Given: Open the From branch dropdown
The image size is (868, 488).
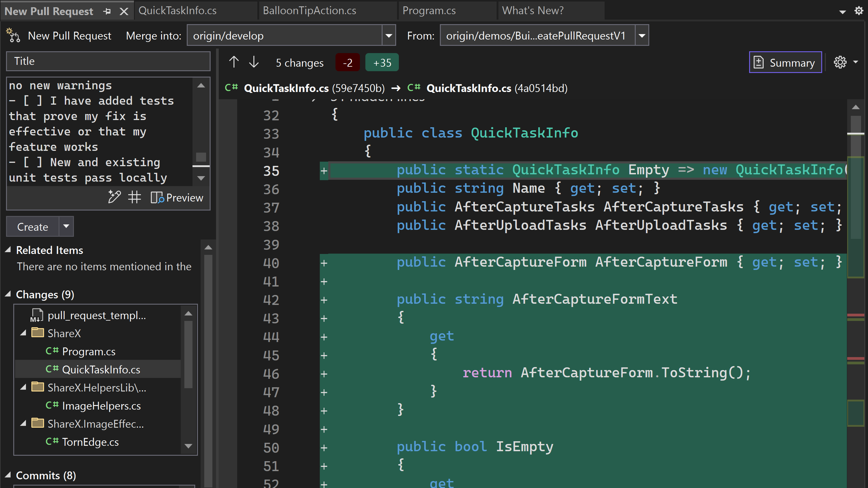Looking at the screenshot, I should (643, 36).
